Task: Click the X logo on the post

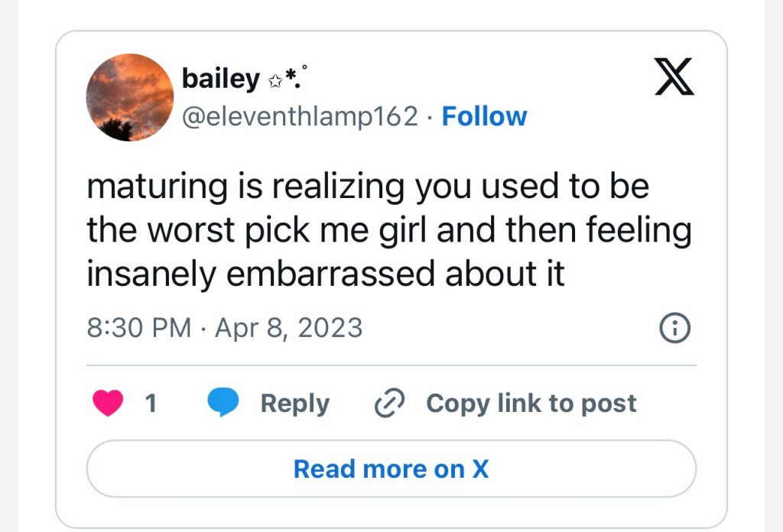Action: coord(674,79)
